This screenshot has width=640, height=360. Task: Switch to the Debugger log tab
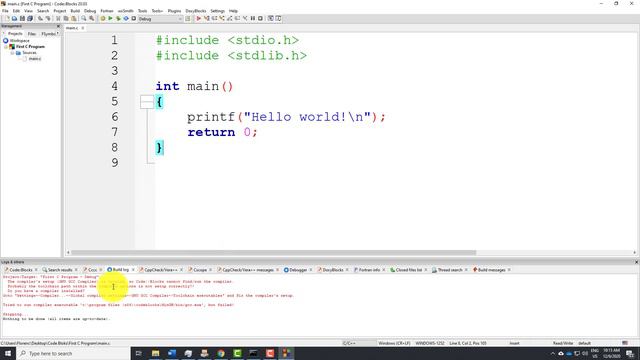298,270
